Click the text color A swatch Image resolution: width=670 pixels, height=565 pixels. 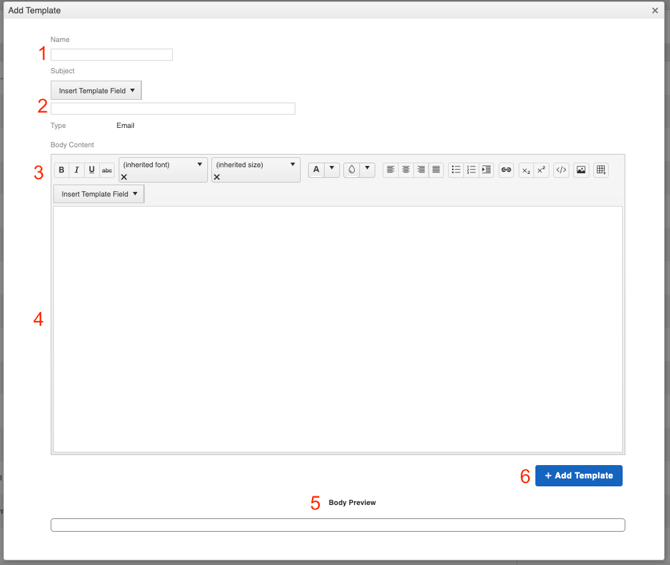316,170
